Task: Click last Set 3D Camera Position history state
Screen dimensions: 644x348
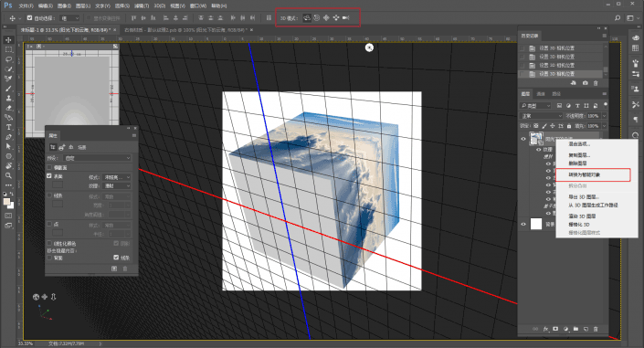Action: 561,74
